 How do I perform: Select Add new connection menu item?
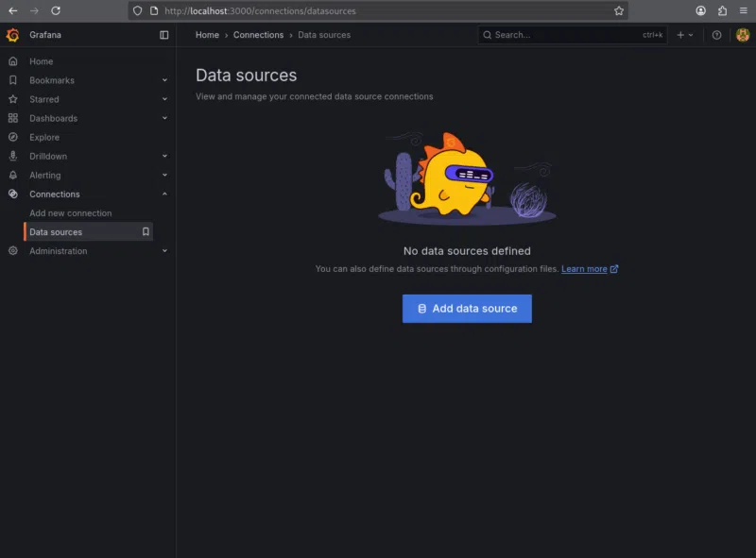click(x=70, y=213)
